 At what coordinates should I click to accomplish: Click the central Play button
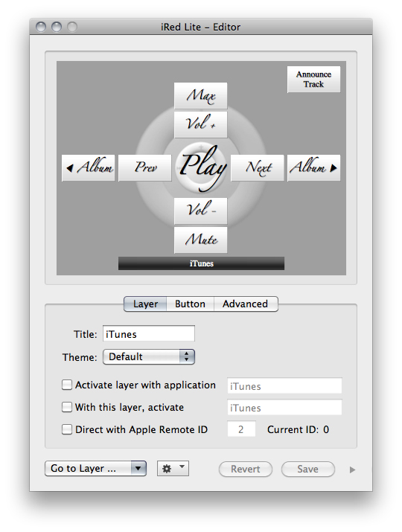coord(201,168)
